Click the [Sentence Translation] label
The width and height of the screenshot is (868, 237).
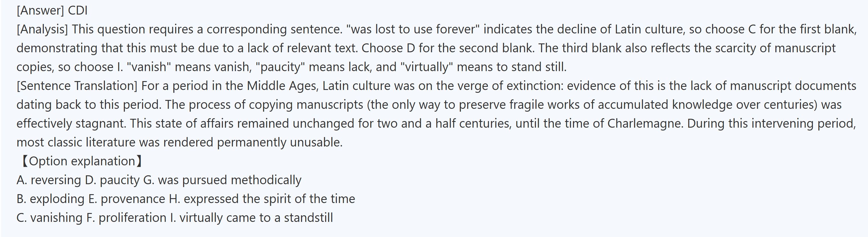pos(77,86)
